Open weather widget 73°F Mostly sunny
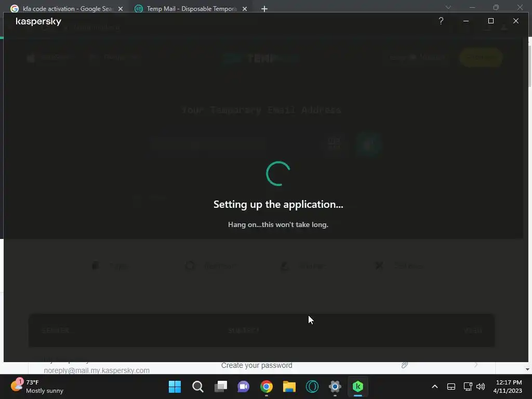The image size is (532, 399). pyautogui.click(x=37, y=387)
